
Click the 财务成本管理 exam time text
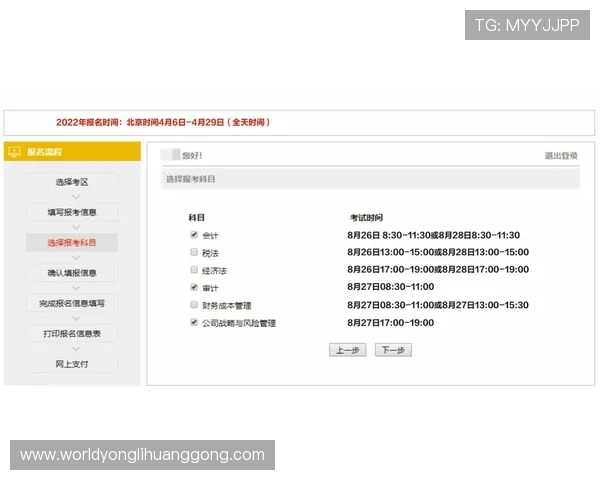point(438,305)
